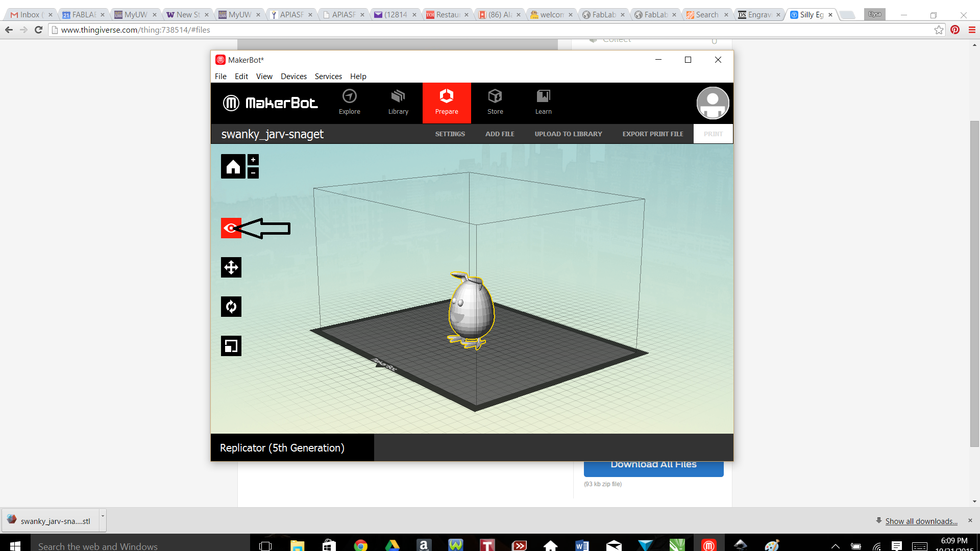980x551 pixels.
Task: Open the MakerBot Store
Action: [x=495, y=102]
